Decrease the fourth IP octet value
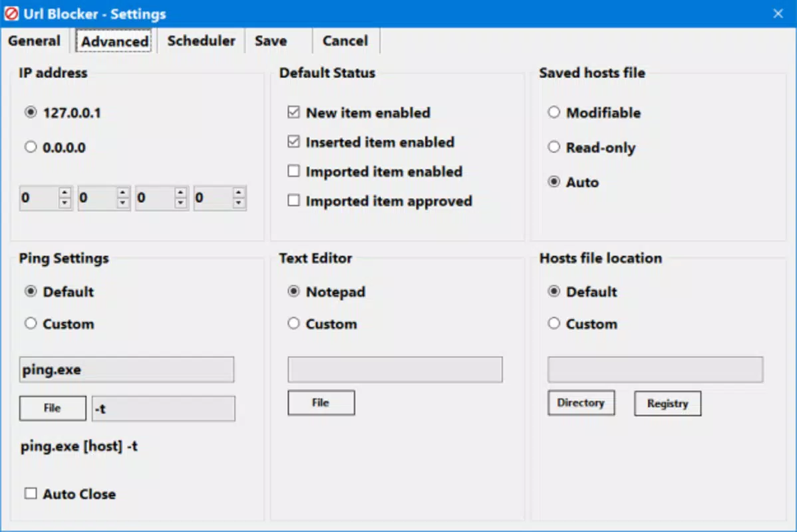 pos(238,203)
